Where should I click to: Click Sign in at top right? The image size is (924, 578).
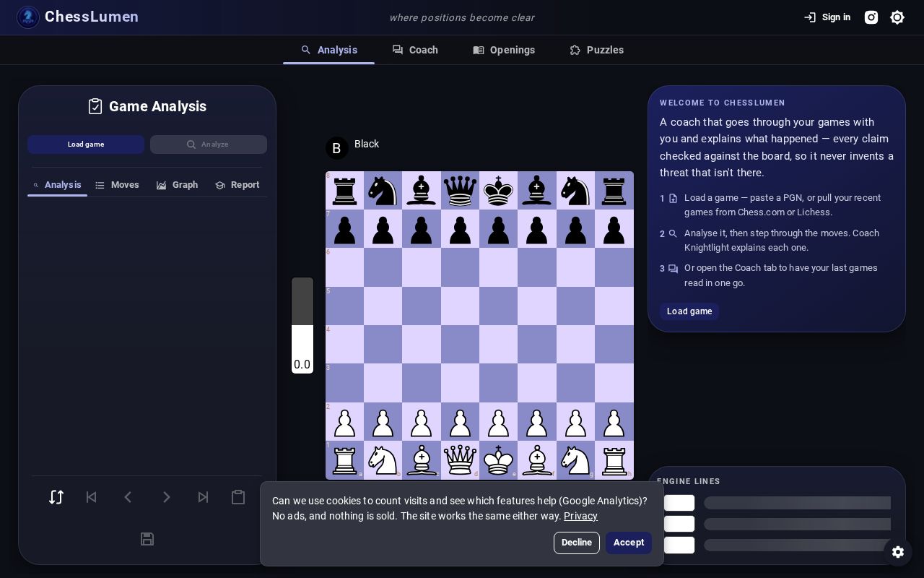tap(827, 17)
